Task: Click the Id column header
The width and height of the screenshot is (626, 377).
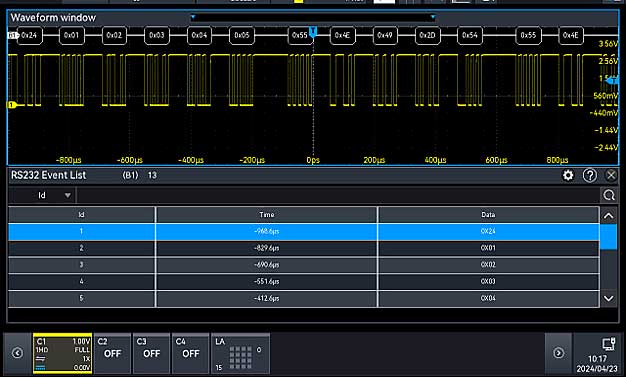Action: (x=81, y=215)
